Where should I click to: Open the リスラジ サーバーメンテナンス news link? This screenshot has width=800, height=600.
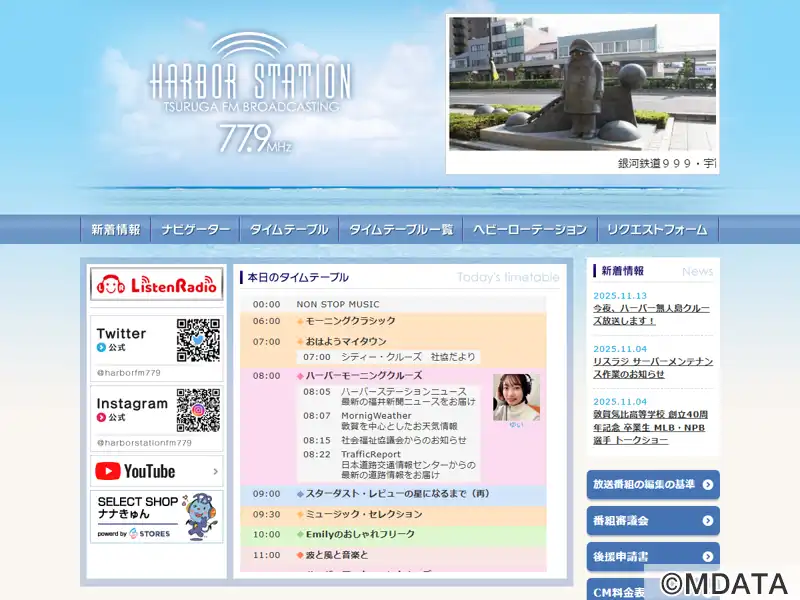653,367
